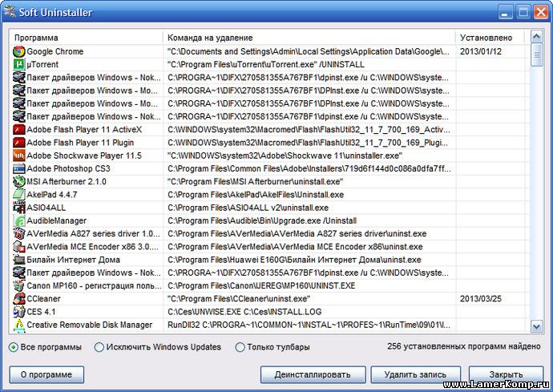The height and width of the screenshot is (392, 553).
Task: Click the Adobe Flash Player 11 ActiveX icon
Action: coord(18,129)
